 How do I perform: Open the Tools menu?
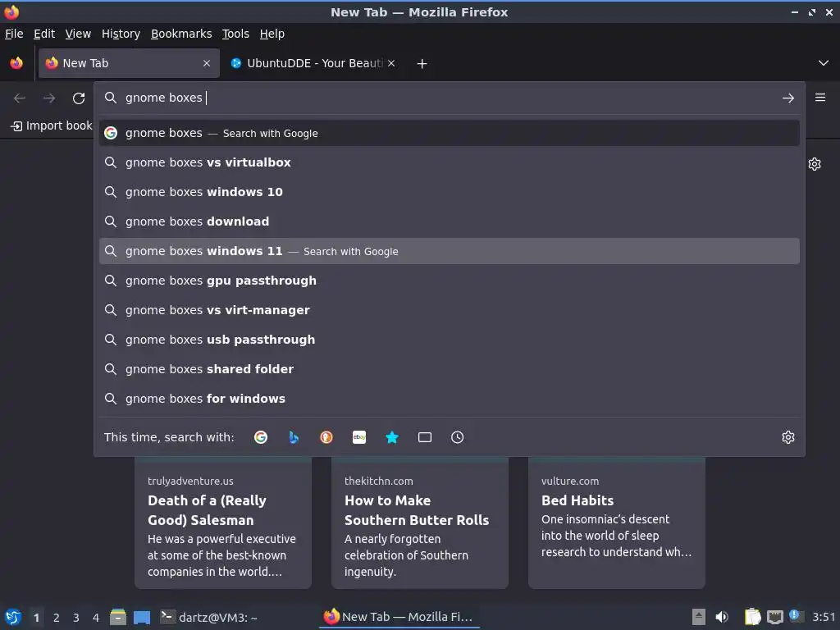(235, 34)
